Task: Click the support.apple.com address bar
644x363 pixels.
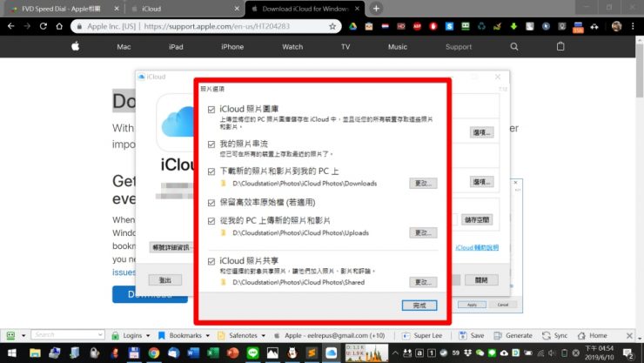Action: point(226,26)
